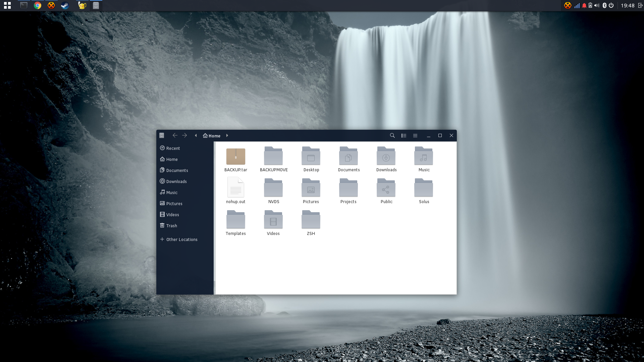Click the Bluetooth icon in system tray
Viewport: 644px width, 362px height.
pyautogui.click(x=604, y=5)
